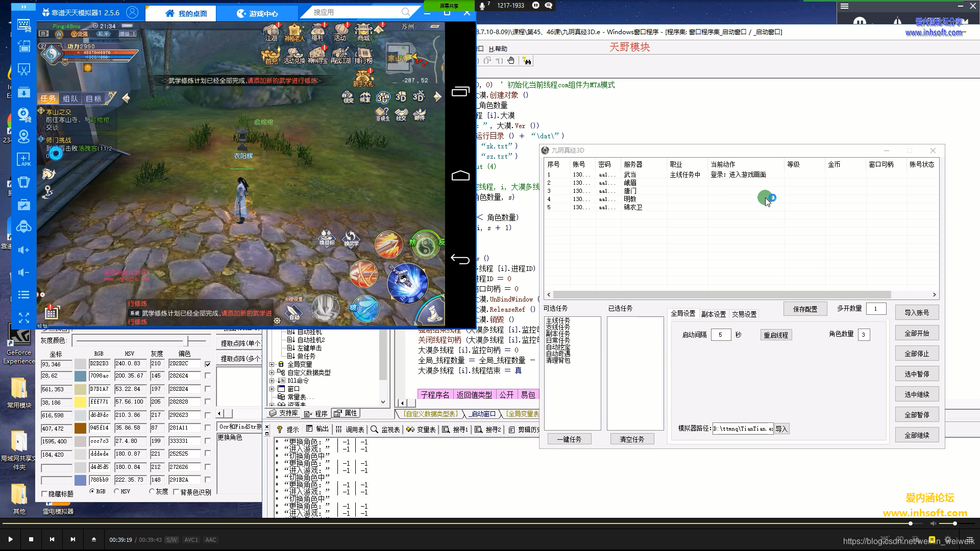This screenshot has width=980, height=551.
Task: Enable the 背景色识别 checkbox
Action: coord(176,492)
